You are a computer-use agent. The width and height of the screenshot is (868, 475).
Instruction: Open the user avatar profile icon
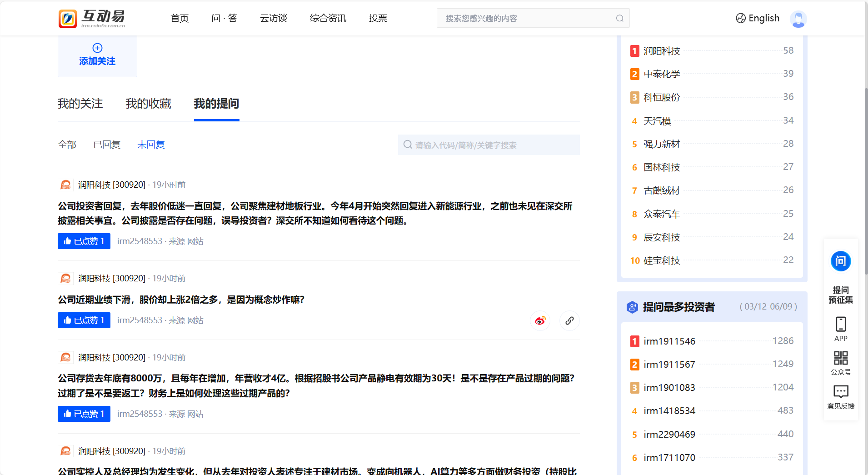tap(798, 19)
